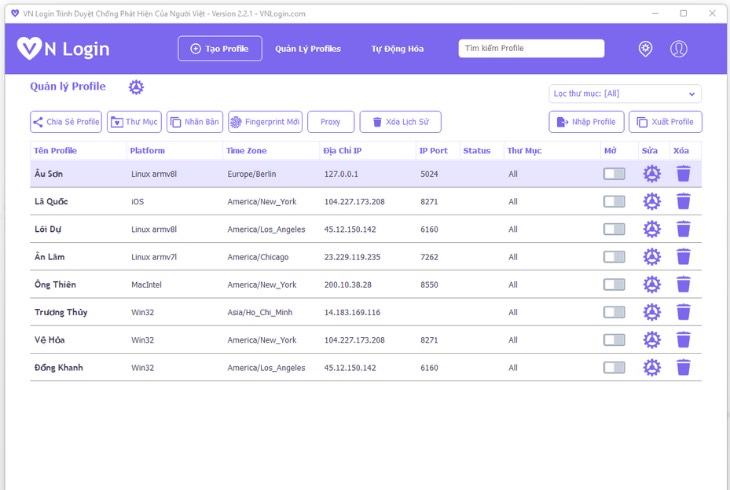Toggle open switch for Ông Thiên profile
730x490 pixels.
614,285
